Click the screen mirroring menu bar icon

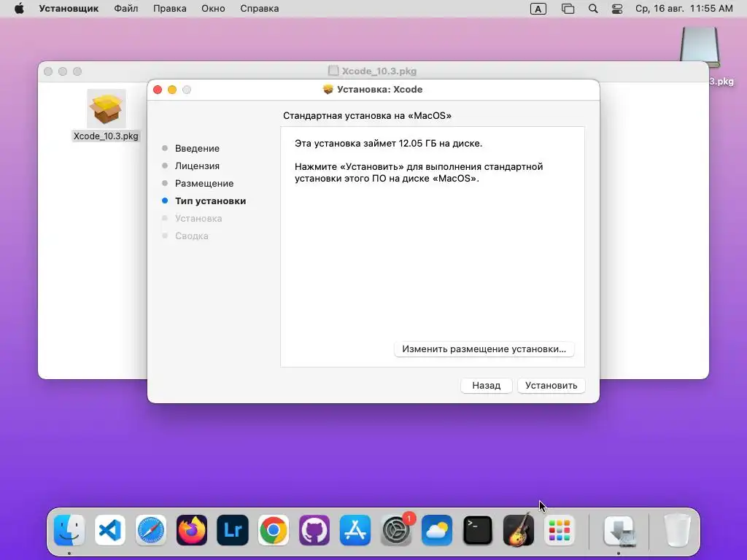(568, 9)
